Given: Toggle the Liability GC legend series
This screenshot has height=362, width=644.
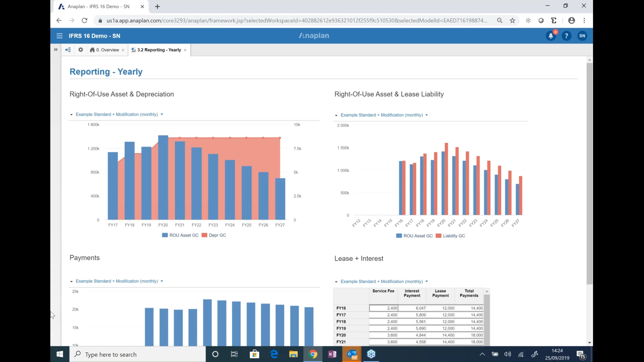Looking at the screenshot, I should (x=451, y=236).
